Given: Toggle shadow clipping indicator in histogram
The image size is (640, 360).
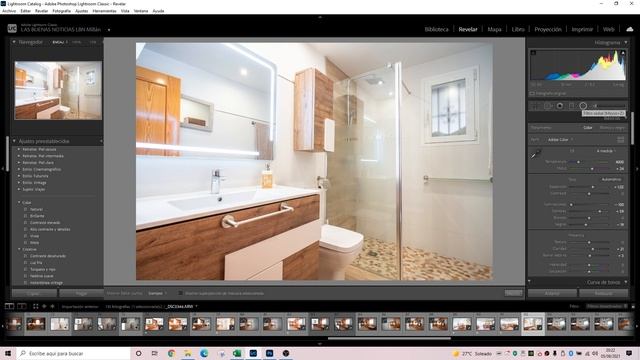Looking at the screenshot, I should (x=533, y=53).
